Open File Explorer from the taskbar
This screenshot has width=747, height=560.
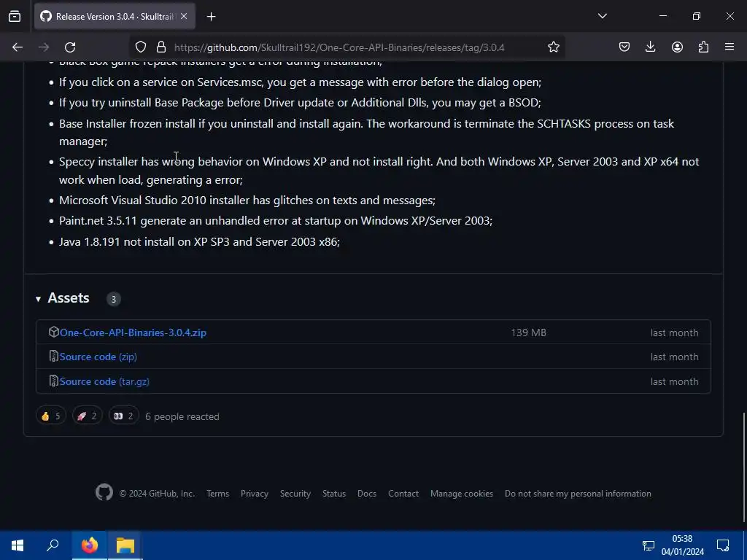125,545
